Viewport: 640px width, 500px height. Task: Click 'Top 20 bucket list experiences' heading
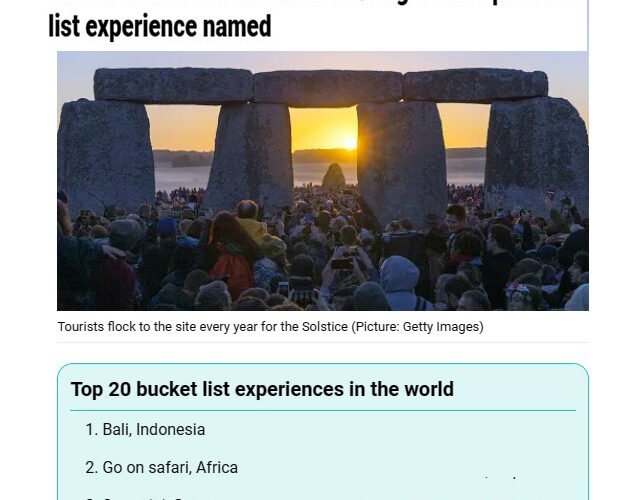click(262, 389)
